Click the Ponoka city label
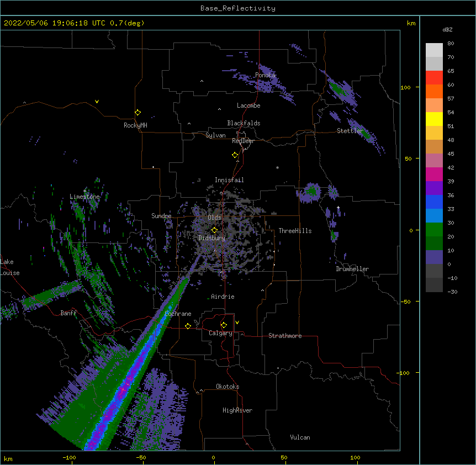 tap(265, 75)
